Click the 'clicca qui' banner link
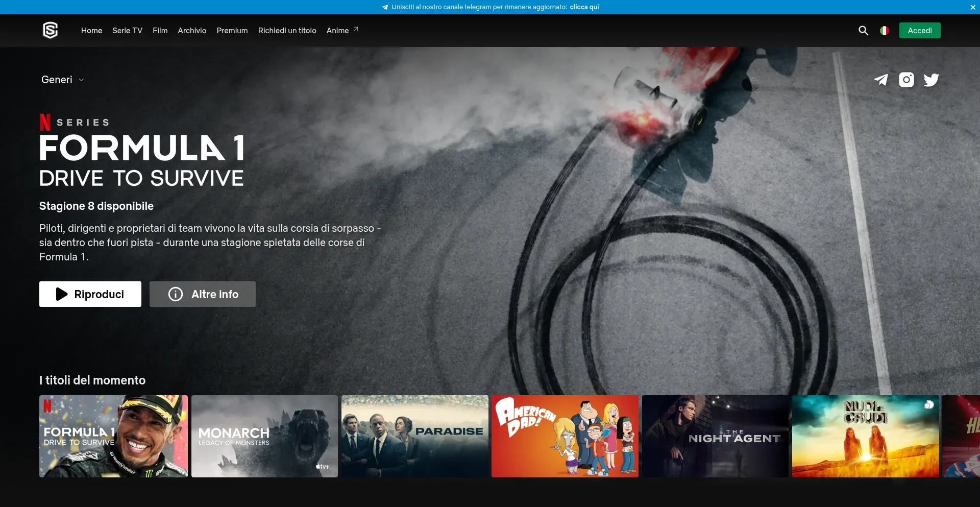 coord(584,7)
